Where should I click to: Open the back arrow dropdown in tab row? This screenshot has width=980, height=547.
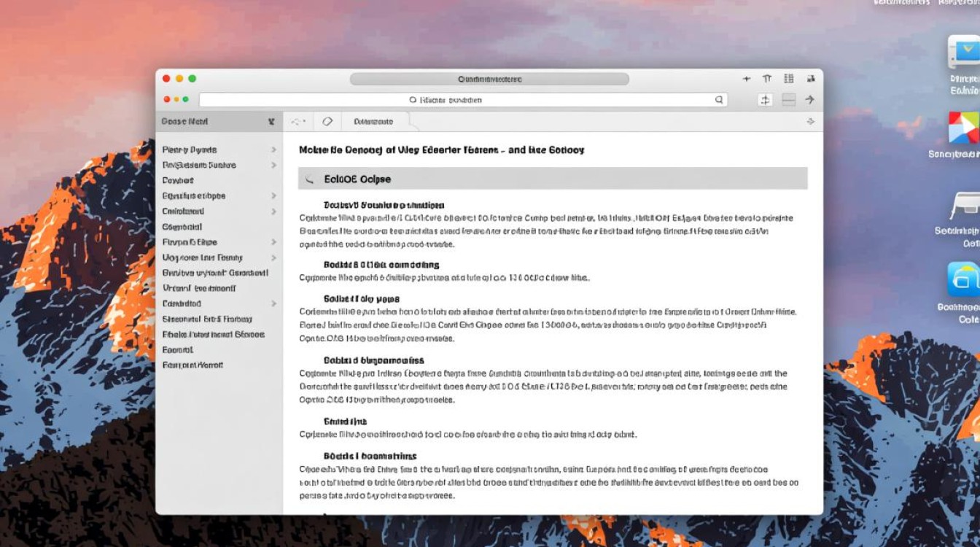[x=298, y=122]
